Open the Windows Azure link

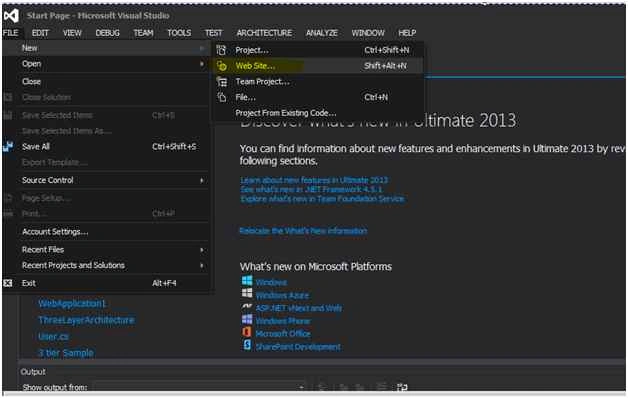pyautogui.click(x=282, y=295)
